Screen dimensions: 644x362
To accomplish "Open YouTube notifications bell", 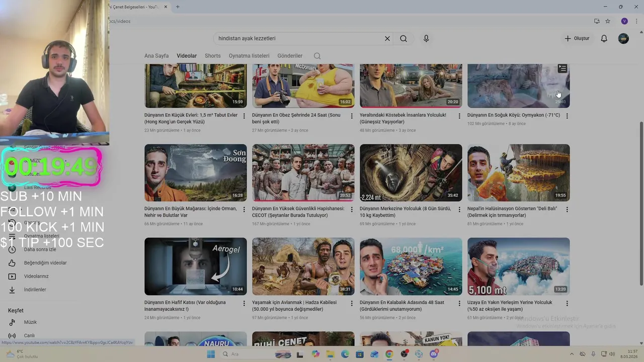I will (604, 38).
